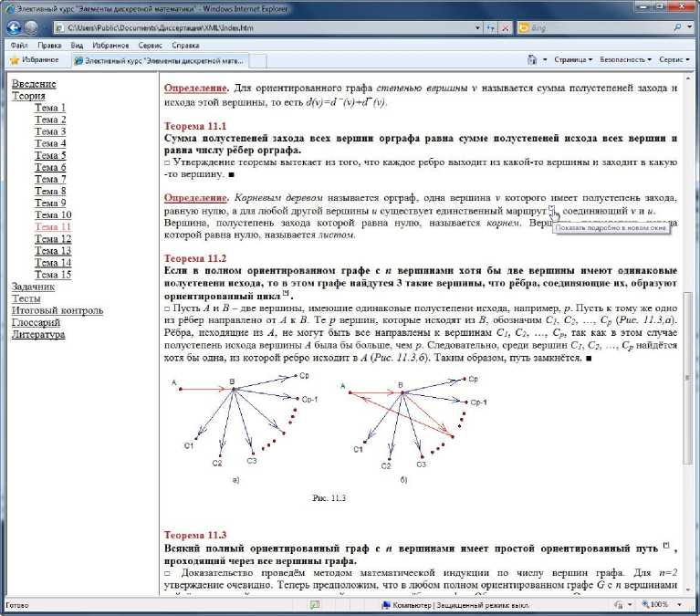This screenshot has width=700, height=616.
Task: Stop page loading with the red X icon
Action: pyautogui.click(x=505, y=28)
